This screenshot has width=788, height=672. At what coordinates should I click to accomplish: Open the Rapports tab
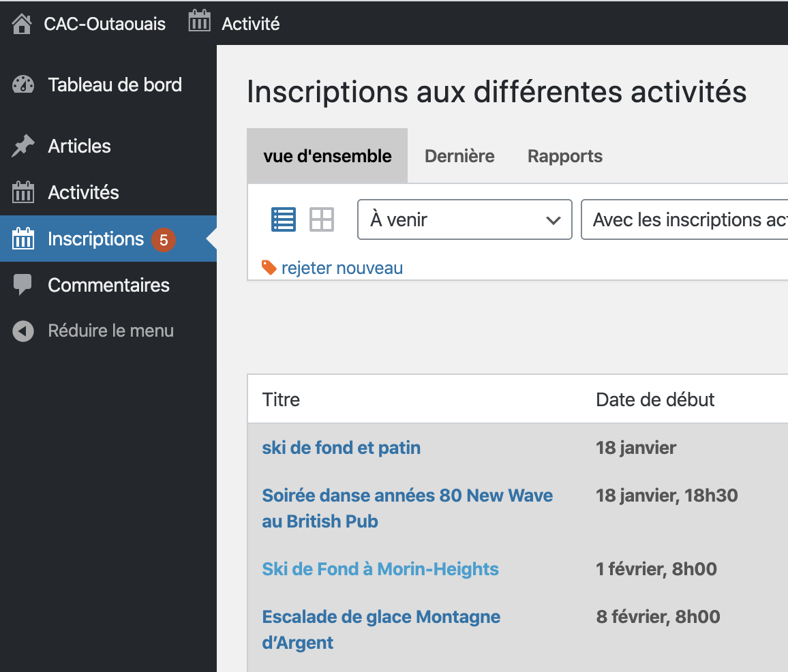(564, 156)
